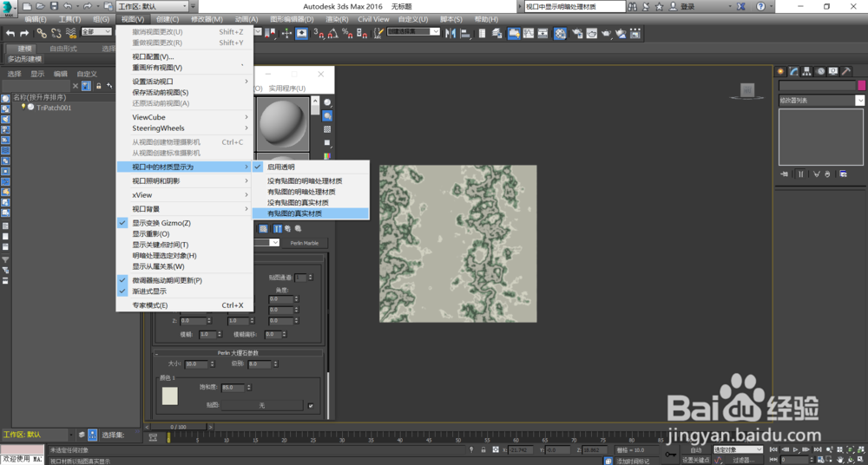Click the Pin Stack icon under modifier stack

coord(785,174)
